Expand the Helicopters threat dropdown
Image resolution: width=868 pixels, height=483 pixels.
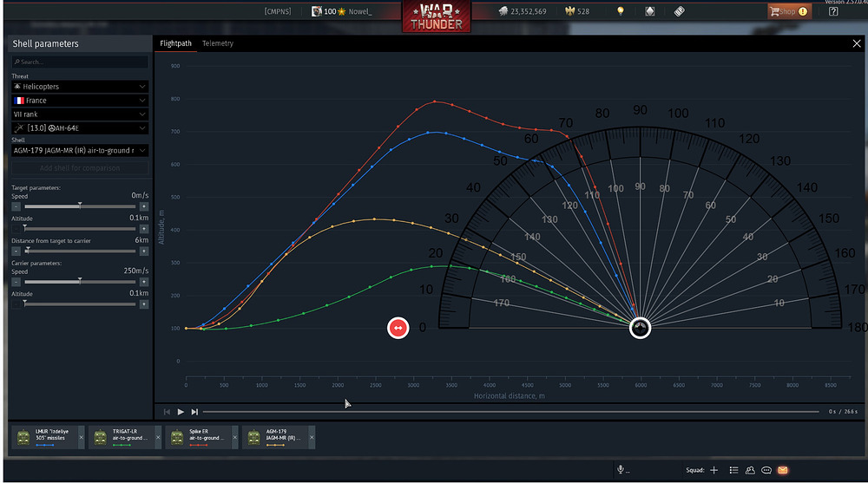coord(80,87)
